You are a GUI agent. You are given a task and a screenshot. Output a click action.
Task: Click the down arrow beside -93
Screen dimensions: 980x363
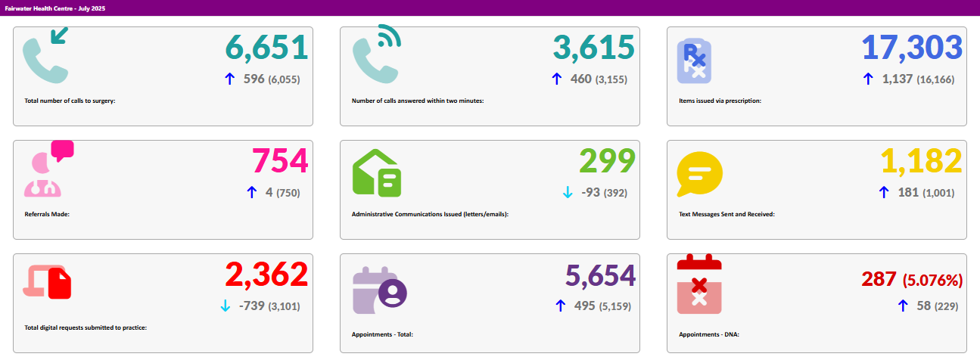pyautogui.click(x=568, y=192)
